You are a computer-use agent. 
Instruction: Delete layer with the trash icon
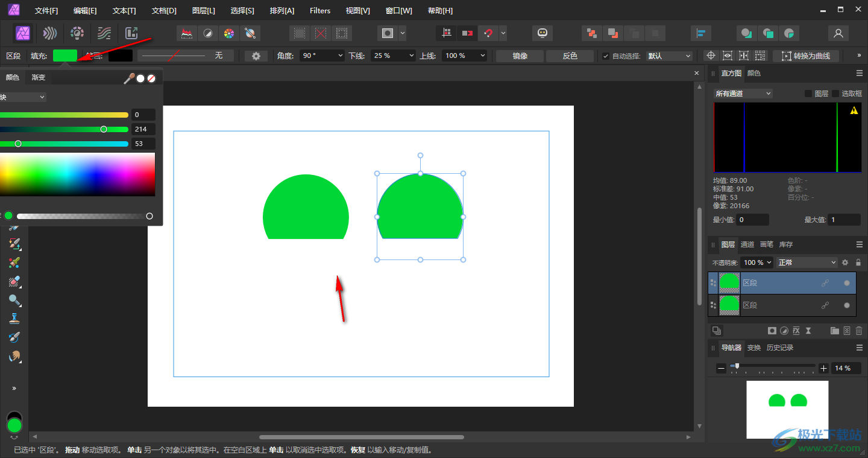click(859, 331)
